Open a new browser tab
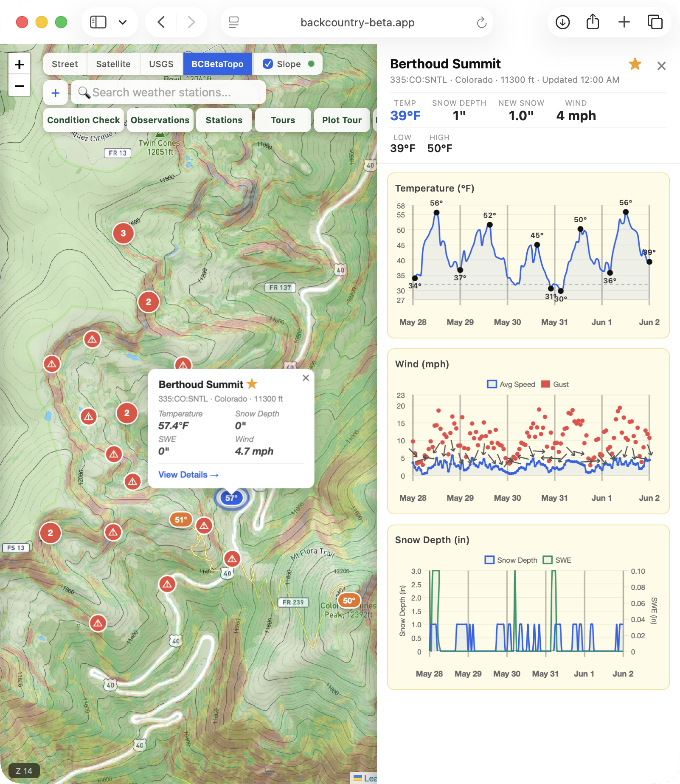Screen dimensions: 680x784 point(624,22)
